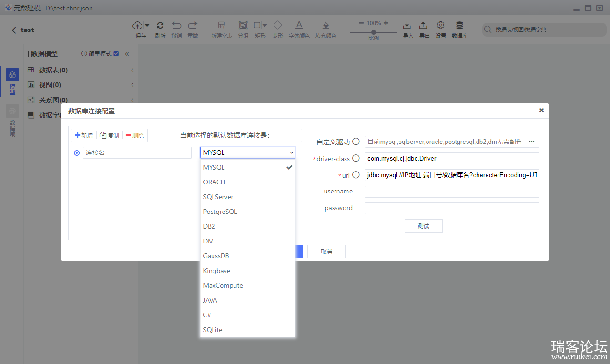Select the connection radio button
Screen dimensions: 610x364
77,153
